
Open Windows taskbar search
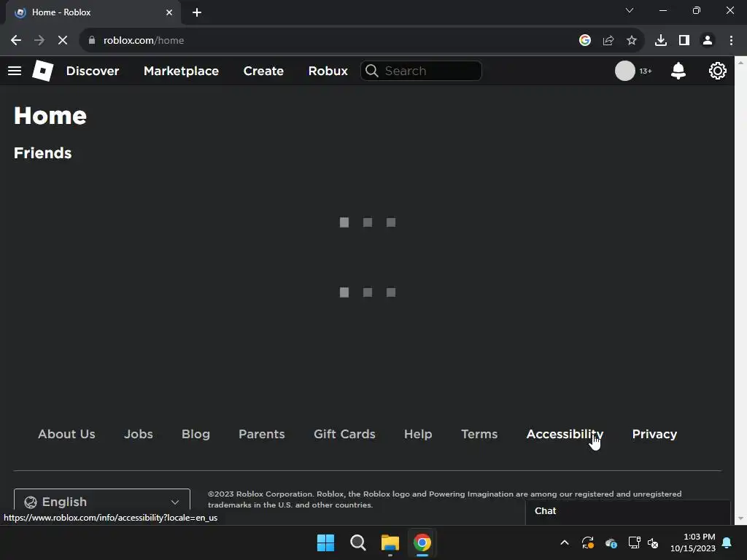357,542
